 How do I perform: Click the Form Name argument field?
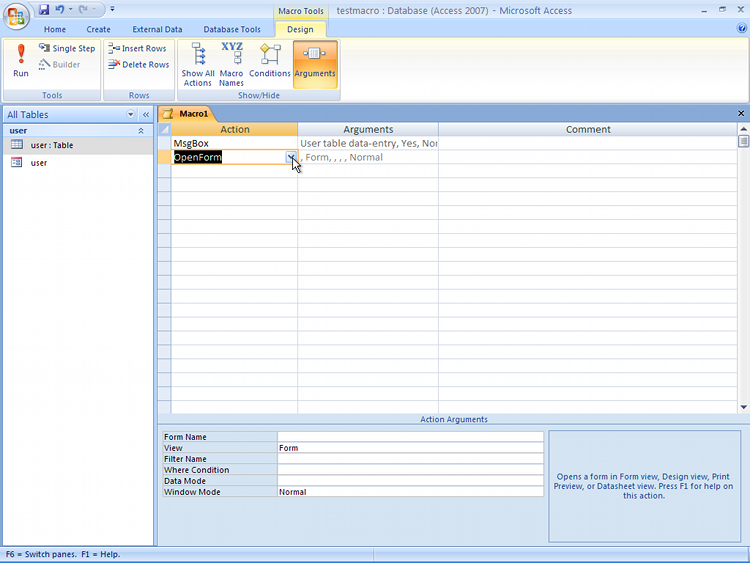pyautogui.click(x=410, y=437)
